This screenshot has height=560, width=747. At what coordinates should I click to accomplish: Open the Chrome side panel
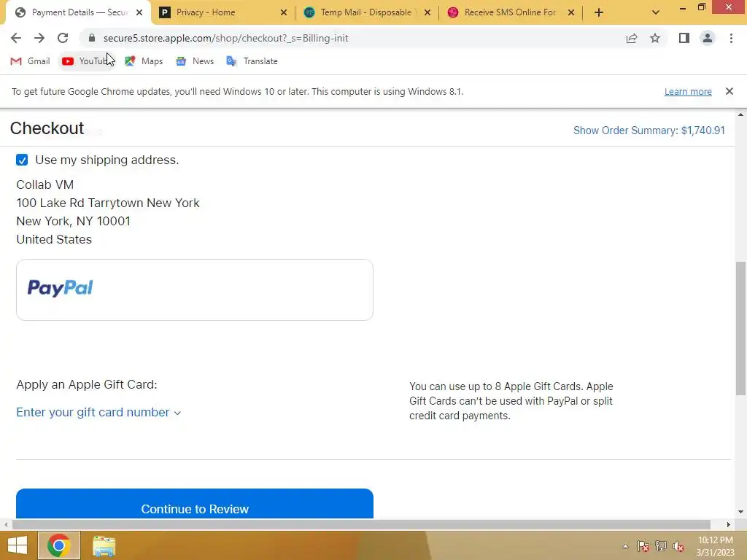684,38
